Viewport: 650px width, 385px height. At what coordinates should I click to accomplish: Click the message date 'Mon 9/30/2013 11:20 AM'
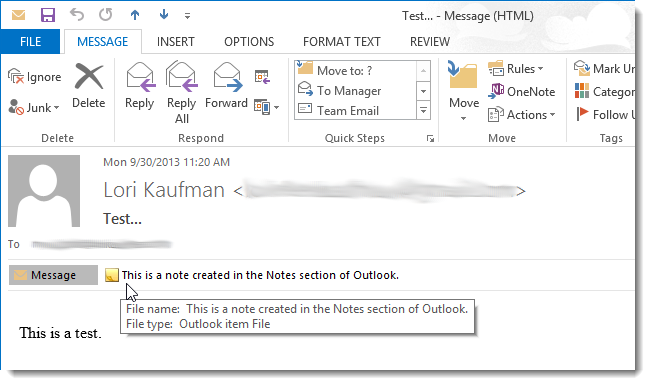click(166, 162)
